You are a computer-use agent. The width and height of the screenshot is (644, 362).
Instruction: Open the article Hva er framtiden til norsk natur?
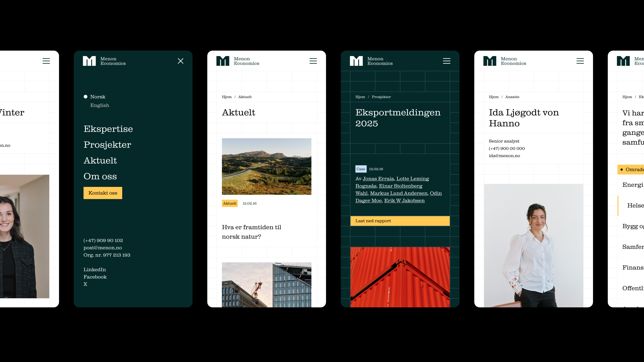tap(251, 232)
